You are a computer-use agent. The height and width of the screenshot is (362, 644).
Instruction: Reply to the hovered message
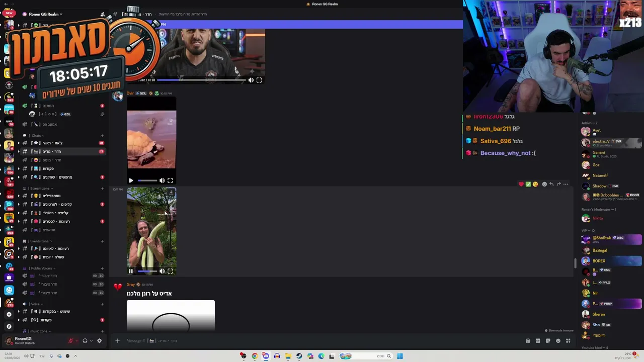coord(551,185)
